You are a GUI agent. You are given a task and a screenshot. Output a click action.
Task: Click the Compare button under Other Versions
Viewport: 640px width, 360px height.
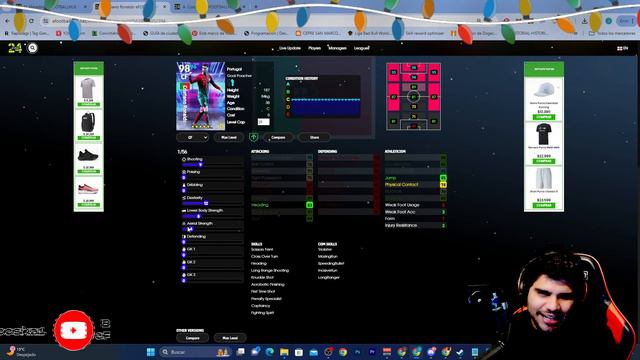pos(192,338)
